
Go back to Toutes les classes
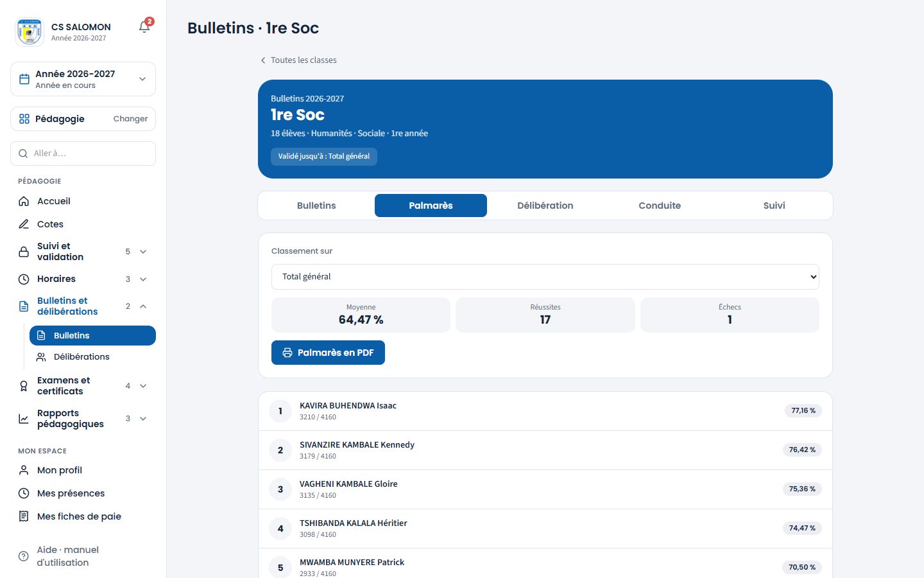click(x=298, y=60)
